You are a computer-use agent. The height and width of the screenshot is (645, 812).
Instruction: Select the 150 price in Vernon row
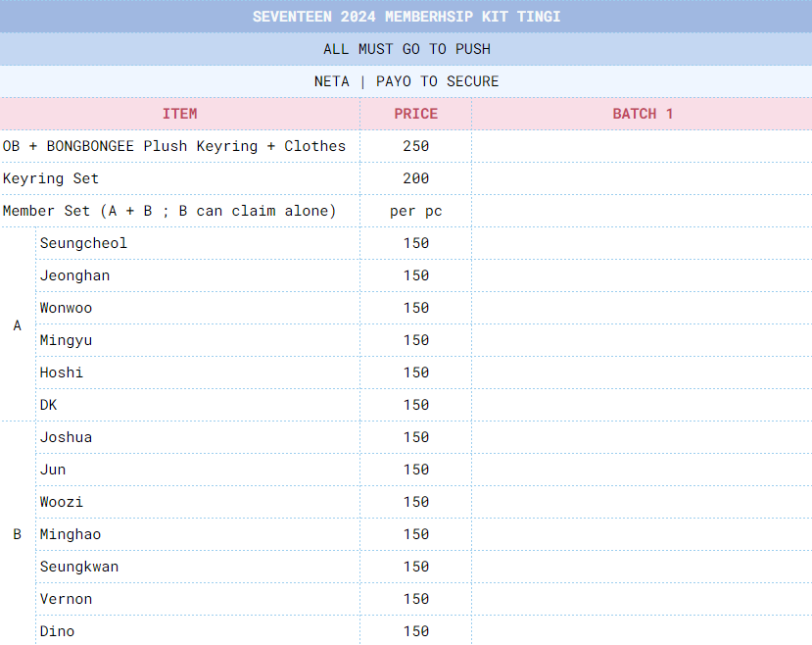coord(416,599)
